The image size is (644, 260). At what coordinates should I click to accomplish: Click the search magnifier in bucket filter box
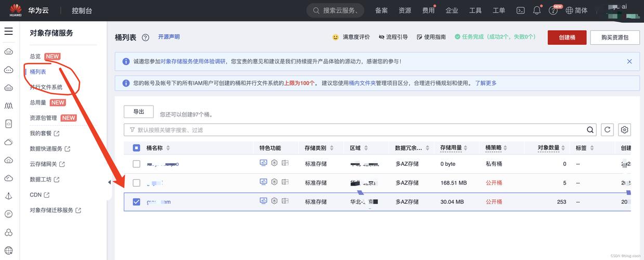tap(590, 130)
